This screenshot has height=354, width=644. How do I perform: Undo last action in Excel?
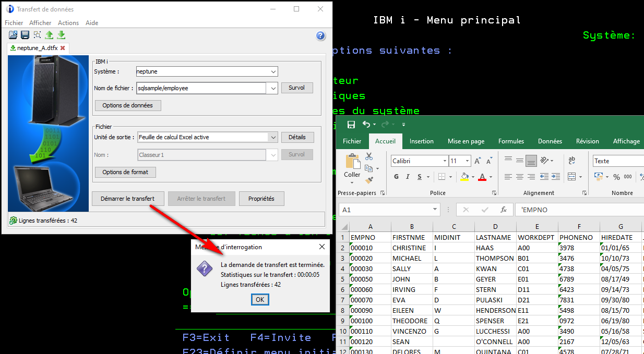(x=366, y=125)
